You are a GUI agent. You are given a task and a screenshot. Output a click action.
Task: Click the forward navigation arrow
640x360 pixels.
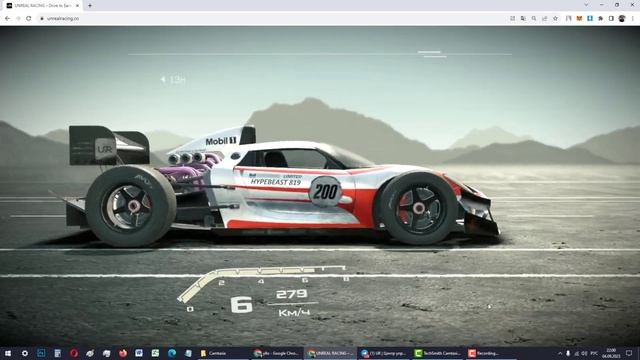(x=18, y=18)
